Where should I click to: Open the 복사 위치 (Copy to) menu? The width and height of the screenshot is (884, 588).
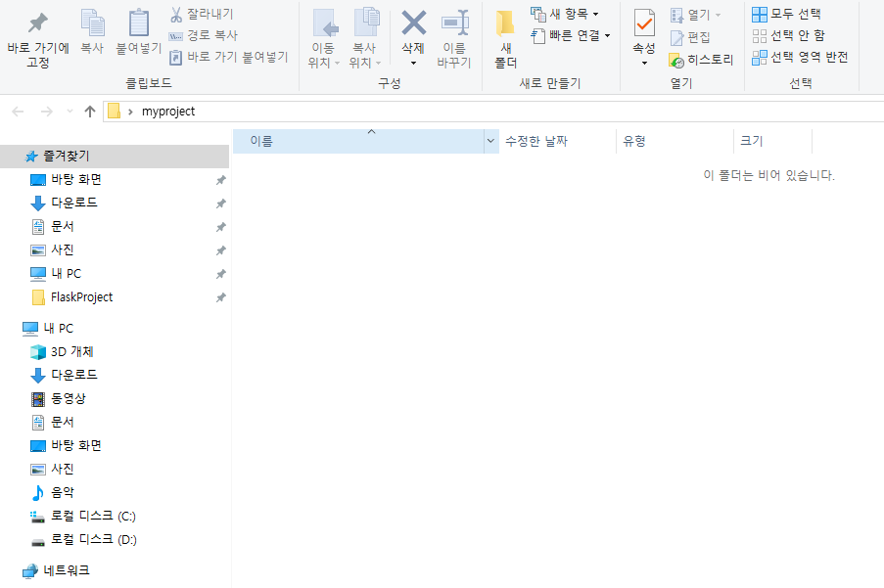pos(365,38)
